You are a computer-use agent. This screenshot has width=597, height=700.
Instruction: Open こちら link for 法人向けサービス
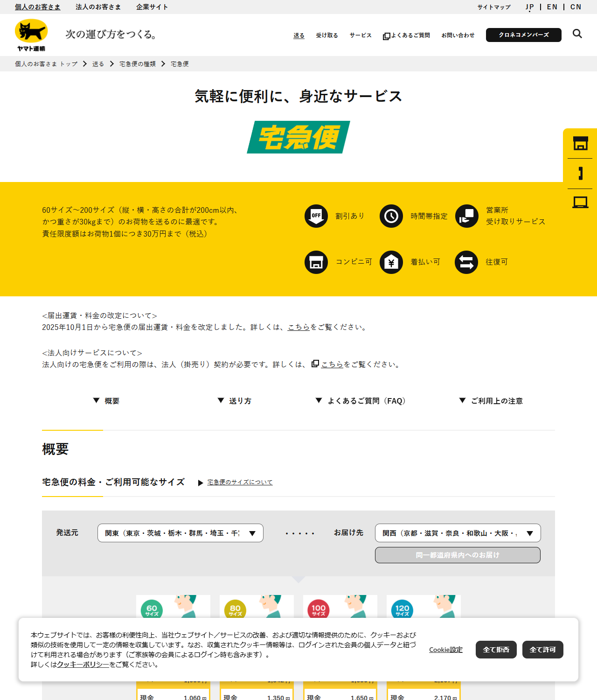pos(333,364)
